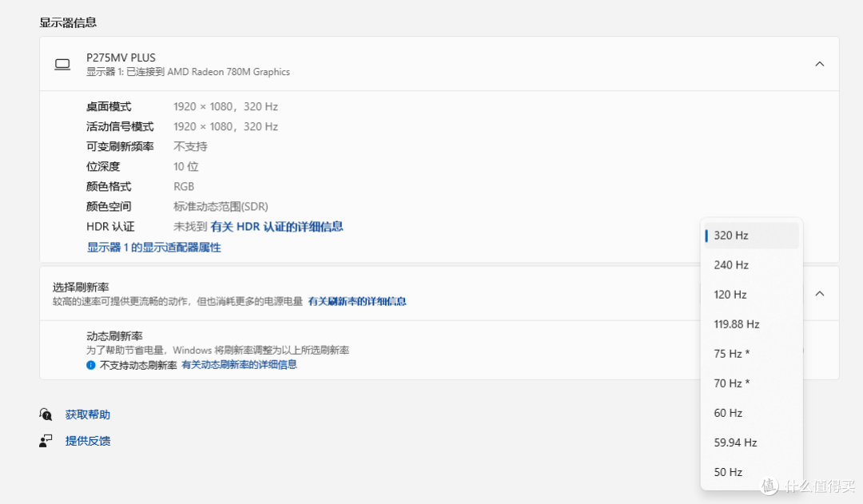The width and height of the screenshot is (863, 504).
Task: Click the 桌面模式 value 1920 × 1080, 320 Hz
Action: pyautogui.click(x=225, y=107)
